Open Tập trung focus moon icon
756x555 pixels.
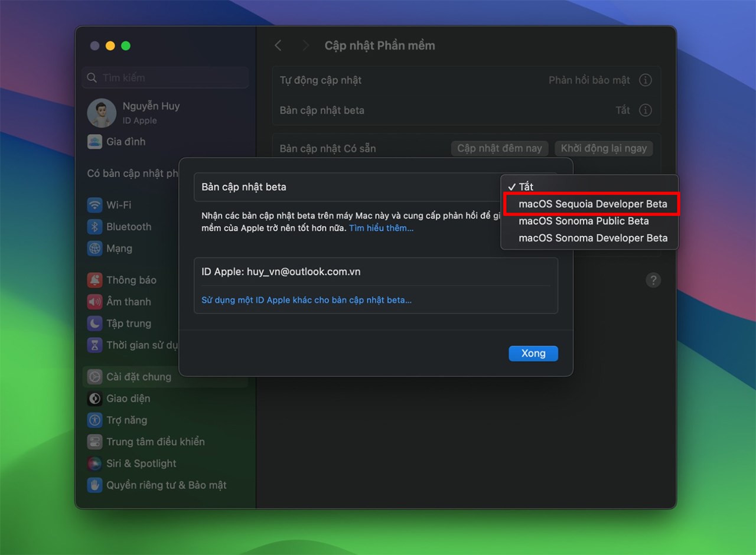[x=94, y=324]
